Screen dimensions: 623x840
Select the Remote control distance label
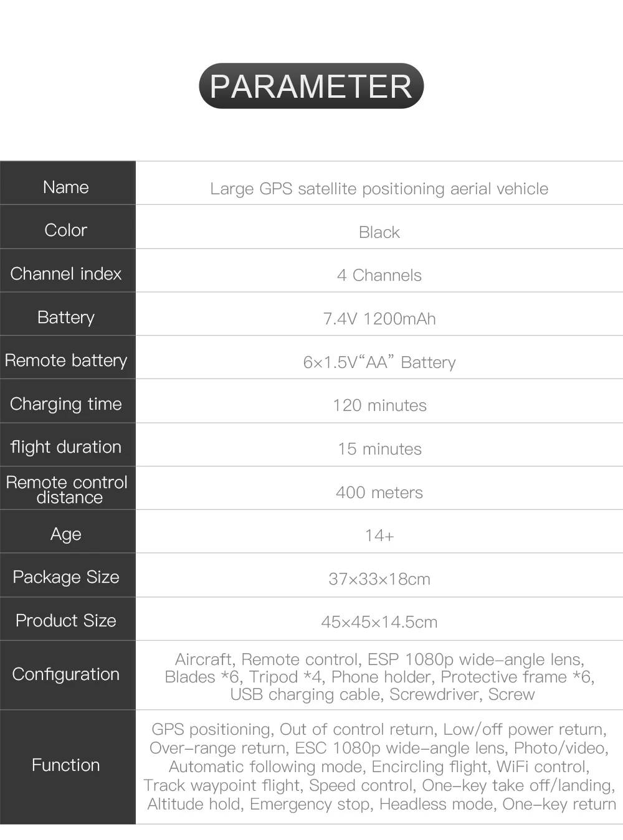(67, 489)
